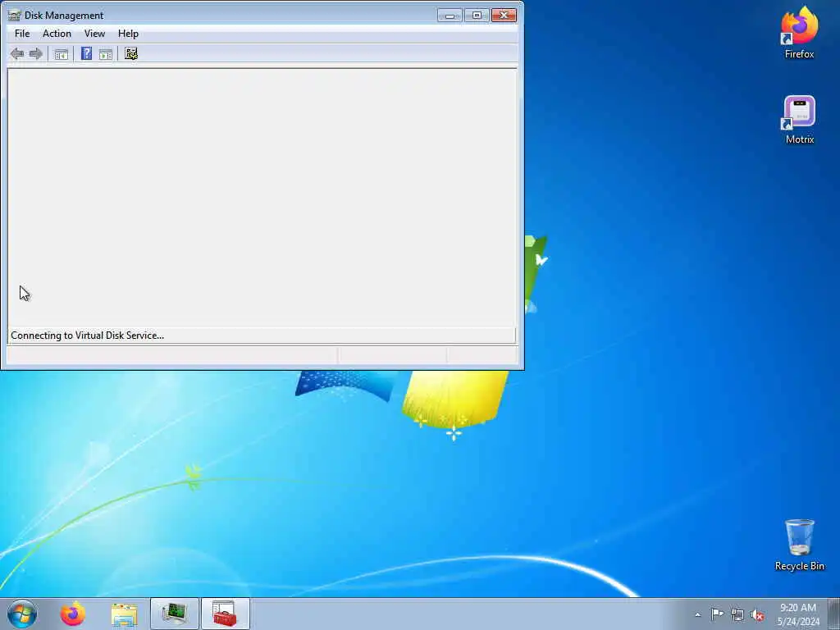The image size is (840, 630).
Task: Click the muted volume tray icon
Action: click(x=757, y=614)
